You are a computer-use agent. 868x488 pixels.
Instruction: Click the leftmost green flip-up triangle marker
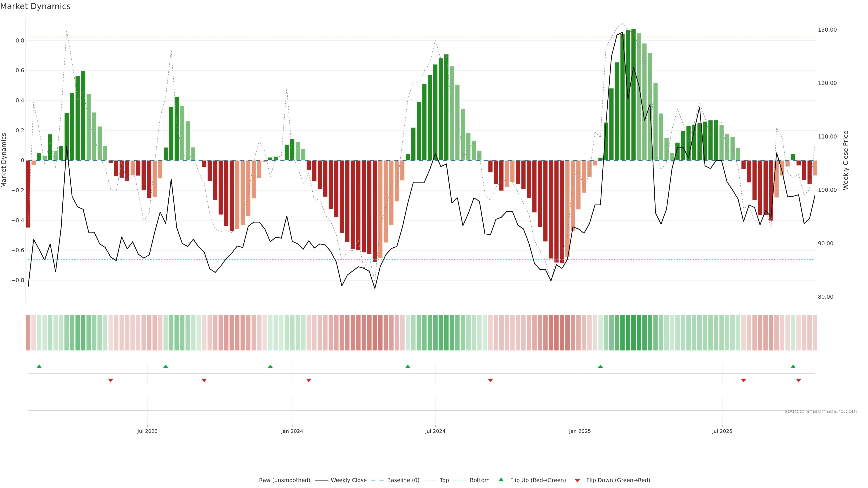[x=39, y=366]
